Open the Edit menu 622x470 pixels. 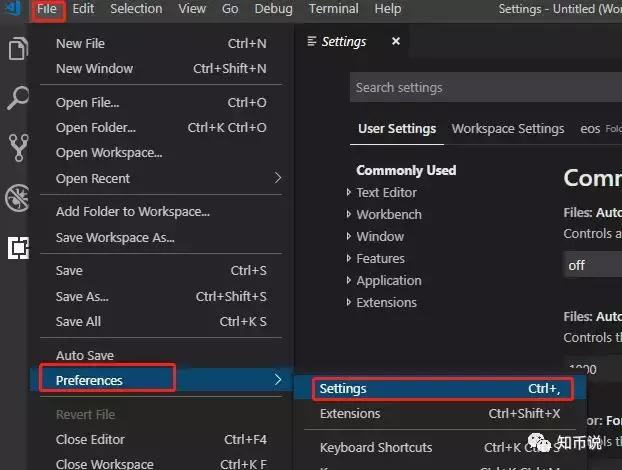coord(83,9)
